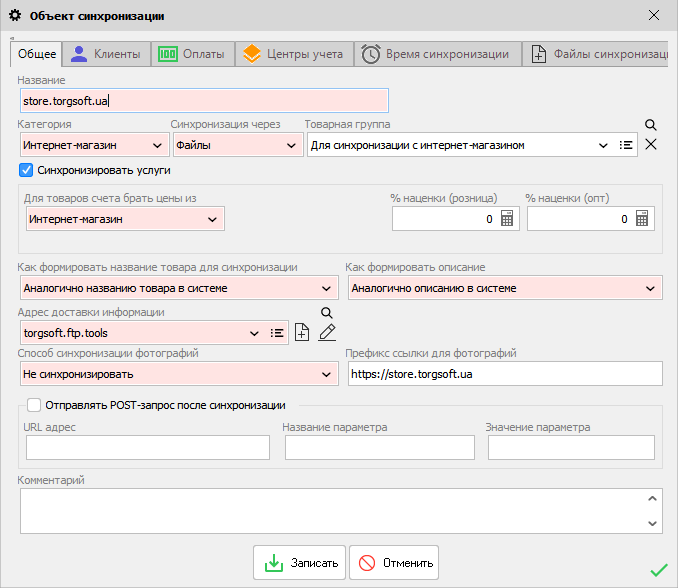This screenshot has height=588, width=678.
Task: Edit delivery address with the pencil icon
Action: coord(326,333)
